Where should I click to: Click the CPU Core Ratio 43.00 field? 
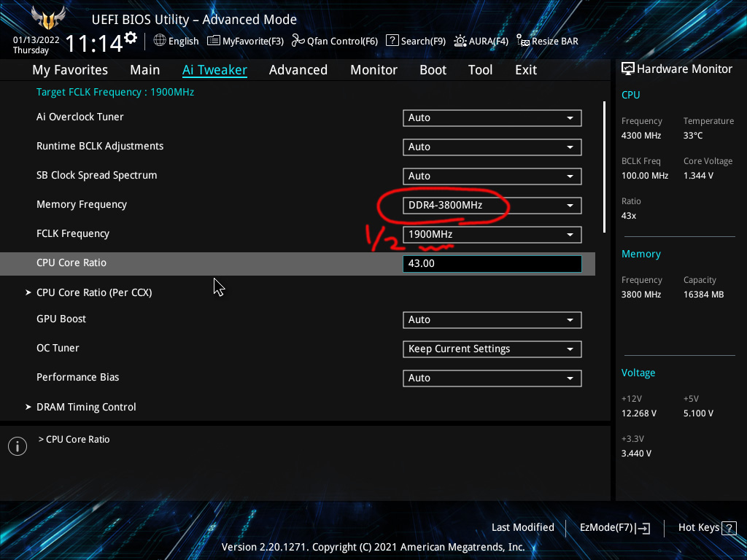pos(492,264)
